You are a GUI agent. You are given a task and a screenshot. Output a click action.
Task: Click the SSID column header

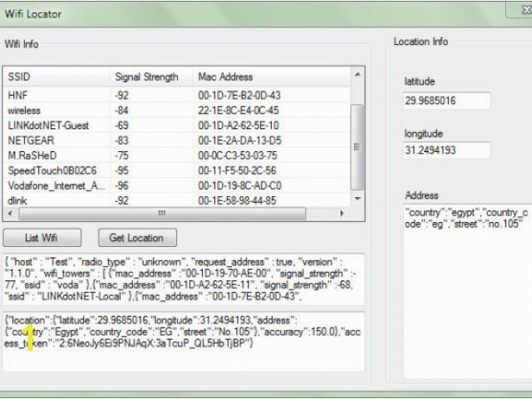[56, 76]
